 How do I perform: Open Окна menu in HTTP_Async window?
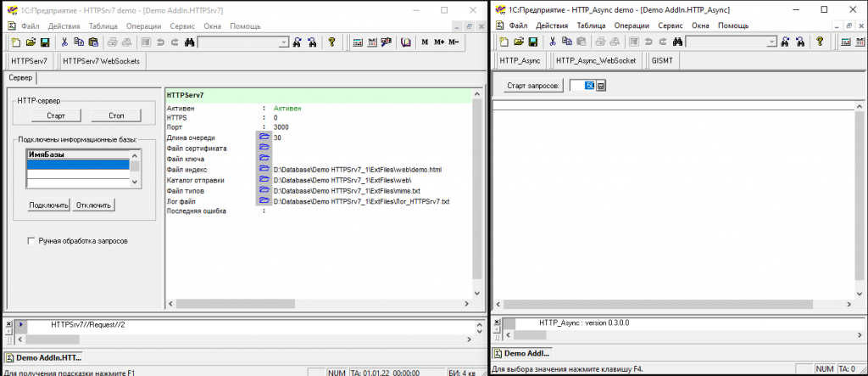pyautogui.click(x=700, y=25)
